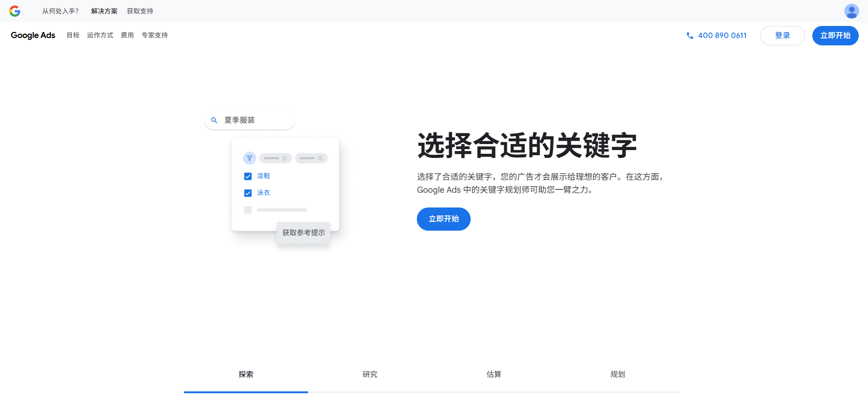This screenshot has width=868, height=396.
Task: Open the 从何处入手? top menu
Action: (x=61, y=11)
